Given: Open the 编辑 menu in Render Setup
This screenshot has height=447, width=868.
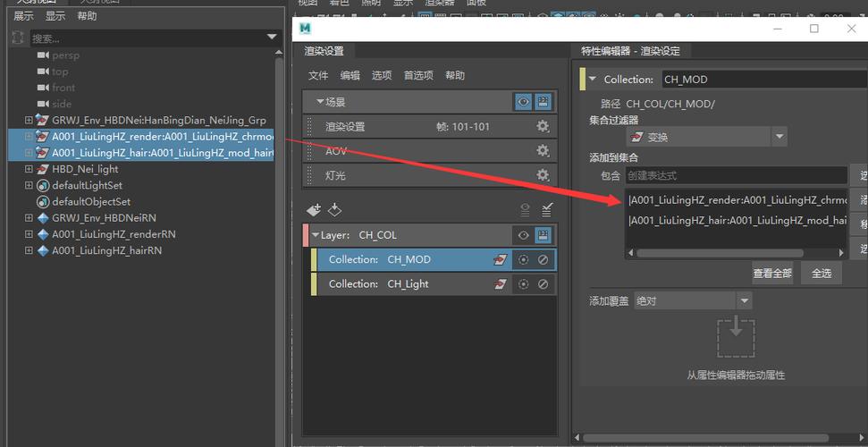Looking at the screenshot, I should click(350, 75).
